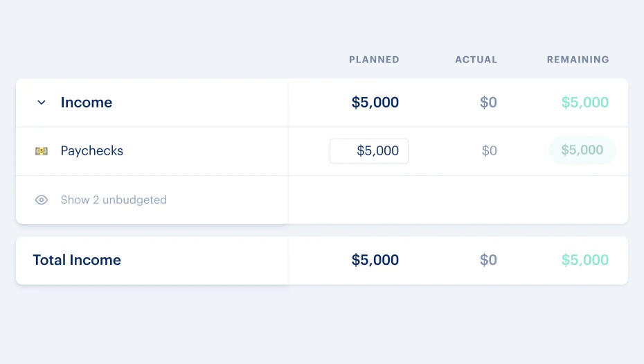
Task: Click the Paychecks money emoji icon
Action: pyautogui.click(x=42, y=151)
